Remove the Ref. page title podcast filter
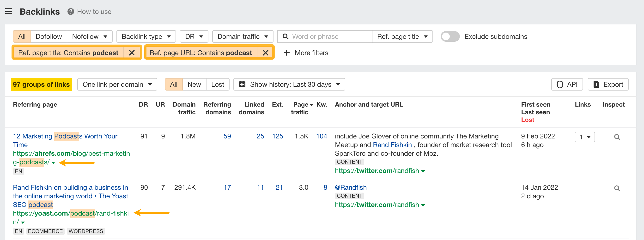Screen dimensions: 644x240 132,53
